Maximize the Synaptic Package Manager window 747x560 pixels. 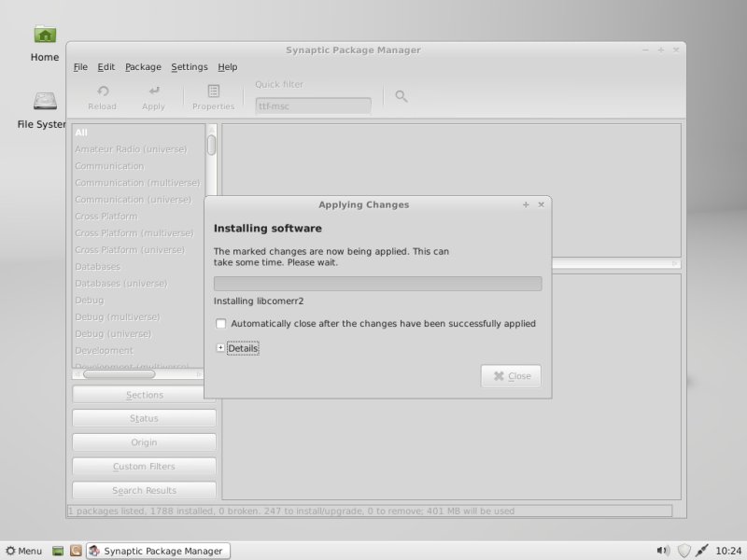(x=661, y=50)
